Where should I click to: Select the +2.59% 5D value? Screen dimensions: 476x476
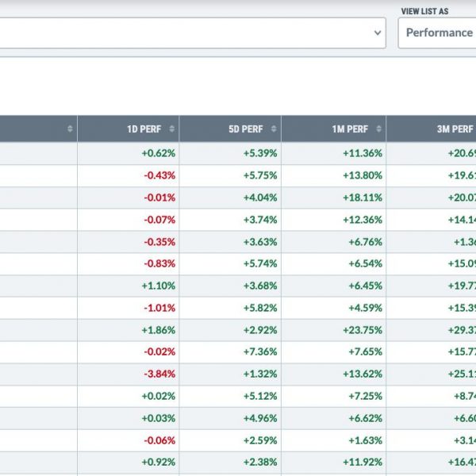pos(260,440)
